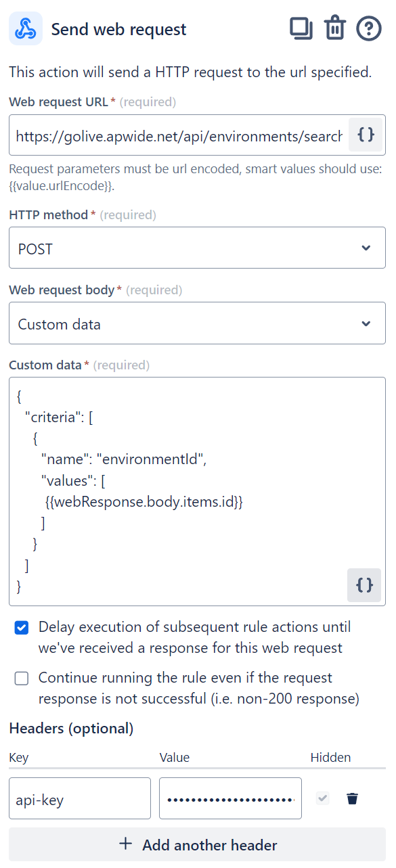Click the plus icon for adding a header
The height and width of the screenshot is (868, 396).
125,844
